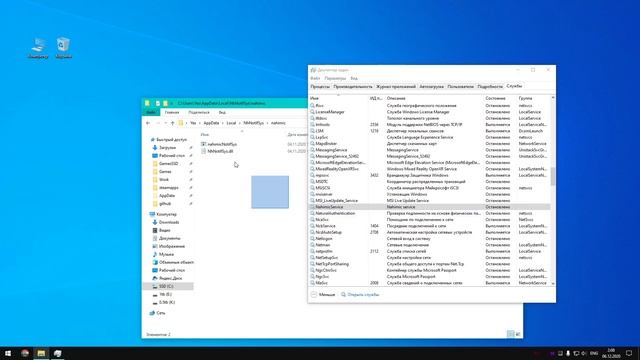Select the MapsBroker service row
The image size is (640, 360).
point(429,143)
